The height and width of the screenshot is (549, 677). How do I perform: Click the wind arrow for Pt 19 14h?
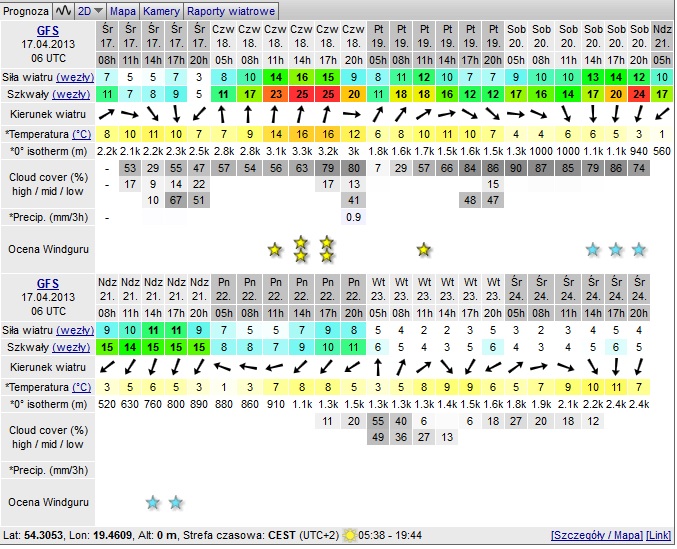(447, 114)
